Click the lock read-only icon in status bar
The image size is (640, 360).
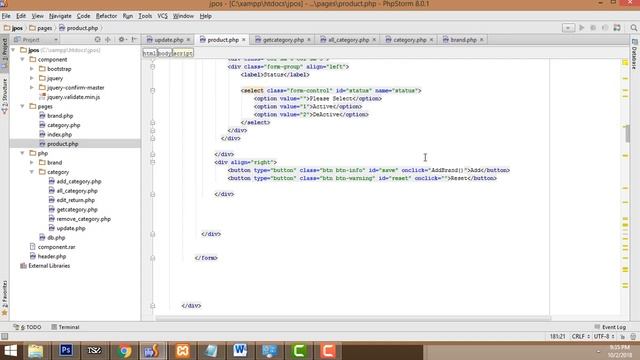tap(623, 337)
